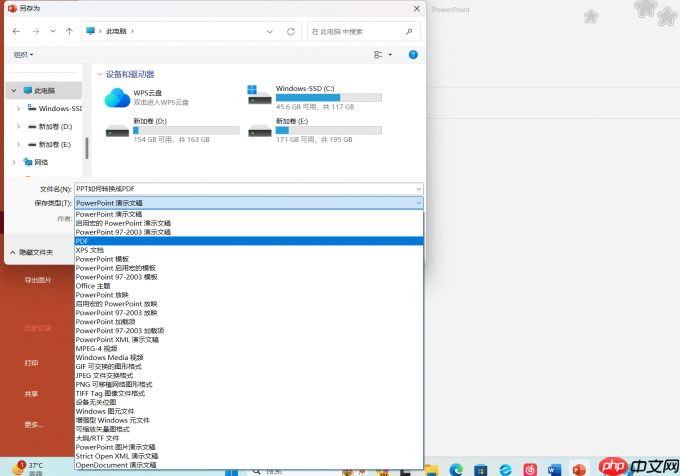Click the forward navigation arrow

click(x=36, y=31)
